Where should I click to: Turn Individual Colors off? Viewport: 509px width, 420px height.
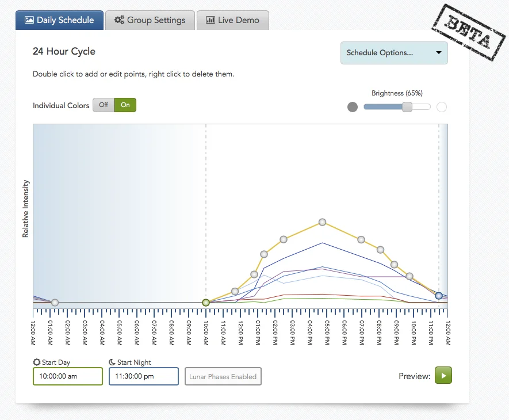[x=104, y=105]
